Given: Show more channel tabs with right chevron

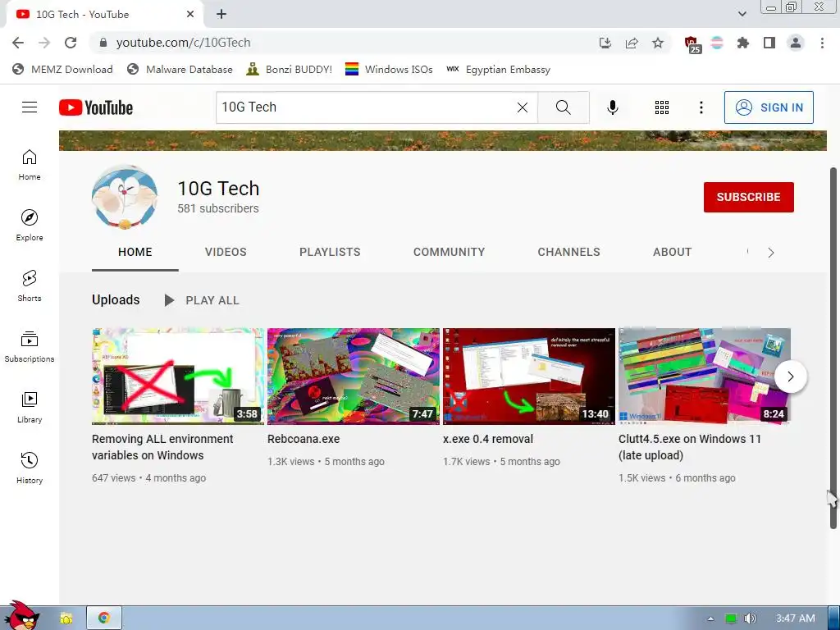Looking at the screenshot, I should coord(770,253).
